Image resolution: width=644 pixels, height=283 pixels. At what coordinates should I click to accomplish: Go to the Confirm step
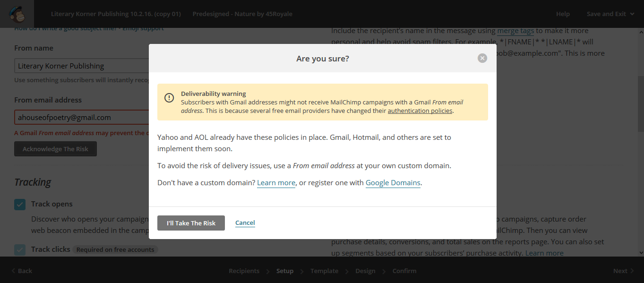(404, 271)
